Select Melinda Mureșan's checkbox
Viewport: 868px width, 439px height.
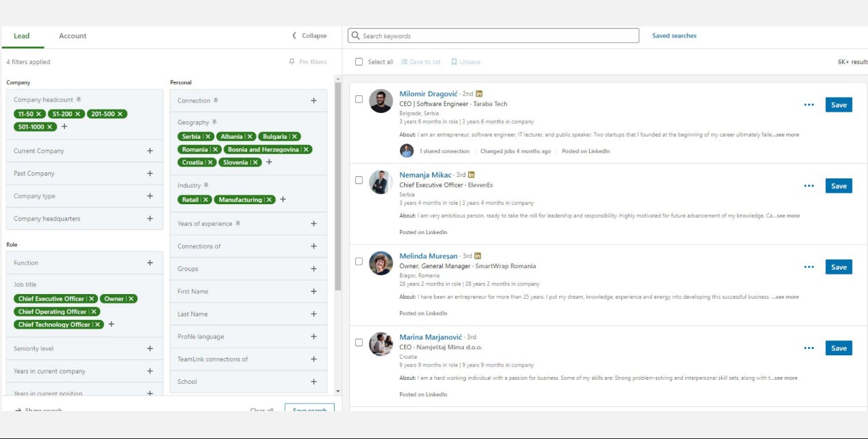click(359, 261)
